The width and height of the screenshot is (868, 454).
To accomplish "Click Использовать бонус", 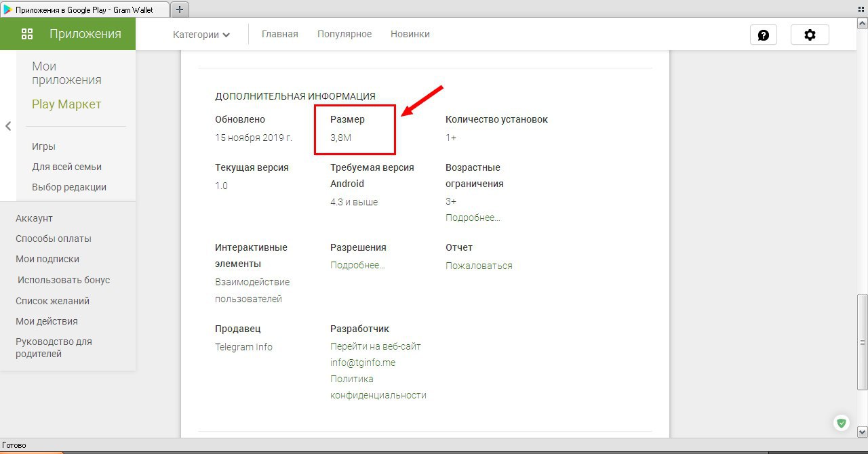I will 64,280.
